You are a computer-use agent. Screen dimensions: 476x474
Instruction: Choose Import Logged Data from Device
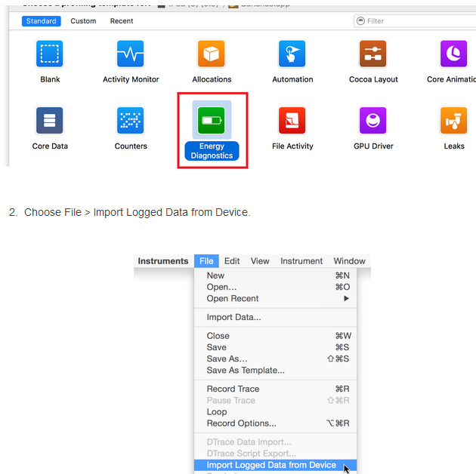coord(275,465)
